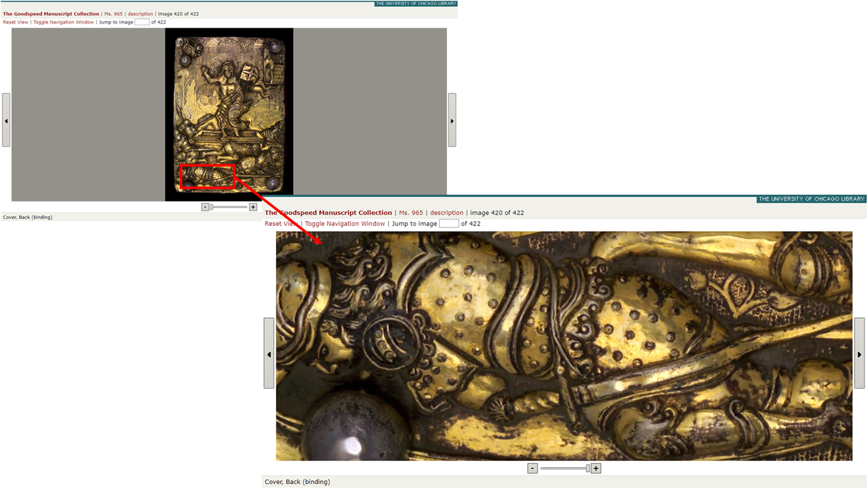Open The Goodspeed Manuscript Collection link at top
Image resolution: width=868 pixels, height=489 pixels.
point(51,14)
